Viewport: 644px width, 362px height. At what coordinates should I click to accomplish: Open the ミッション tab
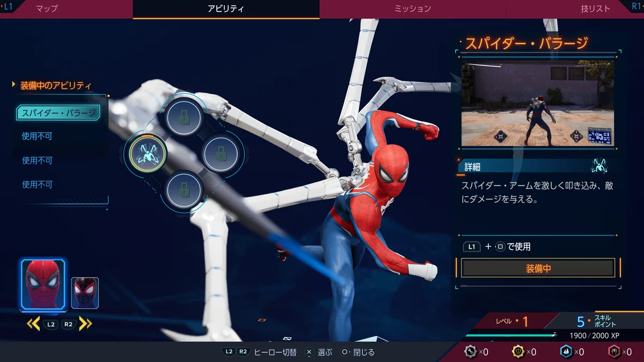[x=412, y=9]
